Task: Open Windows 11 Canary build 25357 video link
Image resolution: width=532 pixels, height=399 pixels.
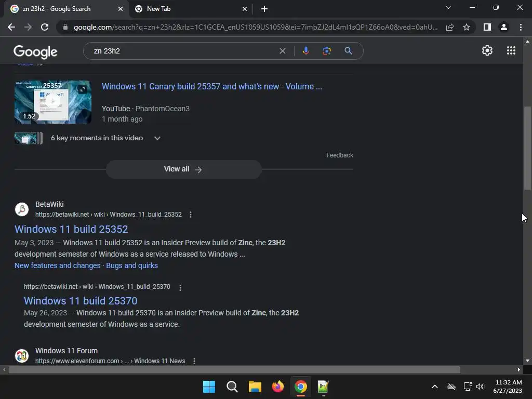Action: (x=212, y=87)
